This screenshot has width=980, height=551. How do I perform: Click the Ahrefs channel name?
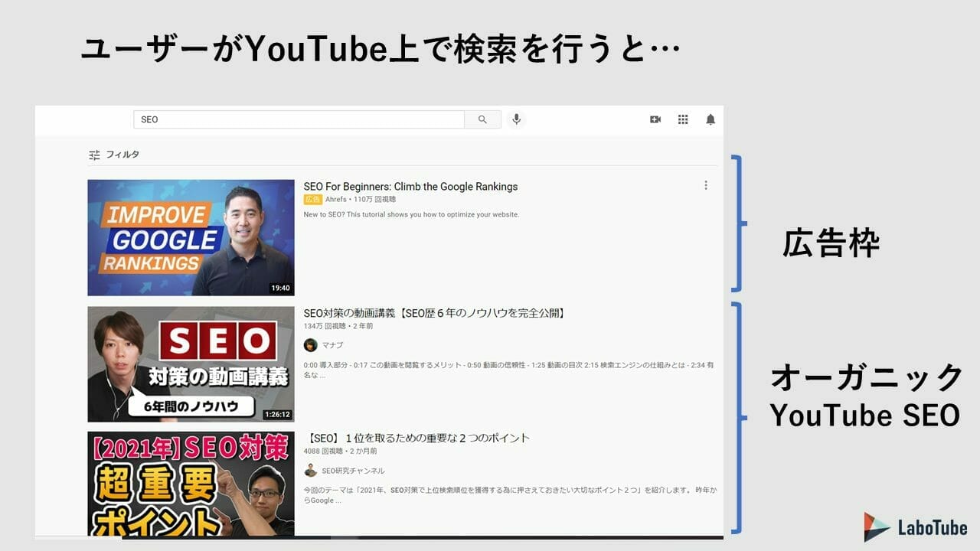[x=336, y=199]
